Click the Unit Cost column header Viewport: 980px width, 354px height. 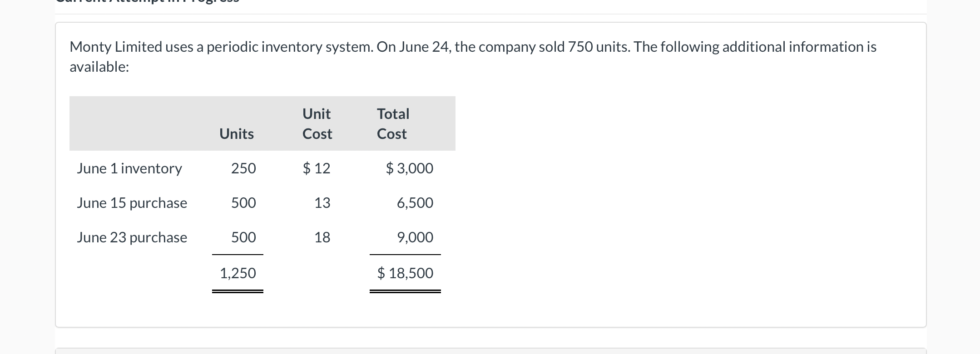tap(317, 123)
